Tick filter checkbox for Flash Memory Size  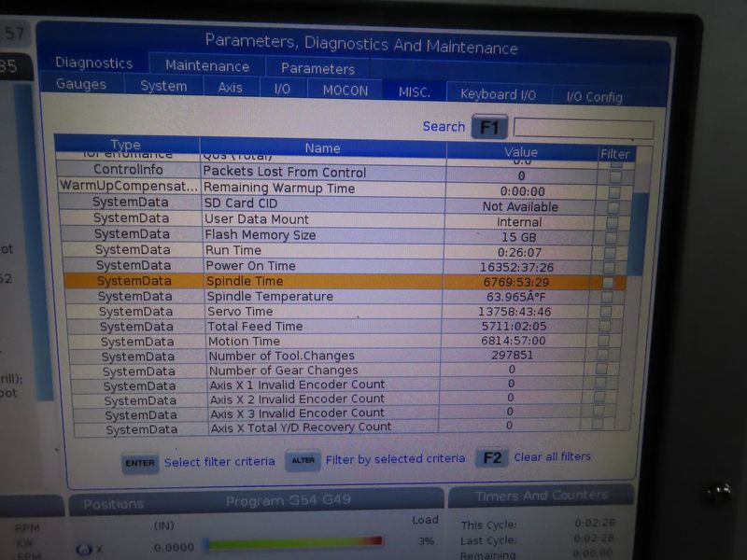point(611,238)
